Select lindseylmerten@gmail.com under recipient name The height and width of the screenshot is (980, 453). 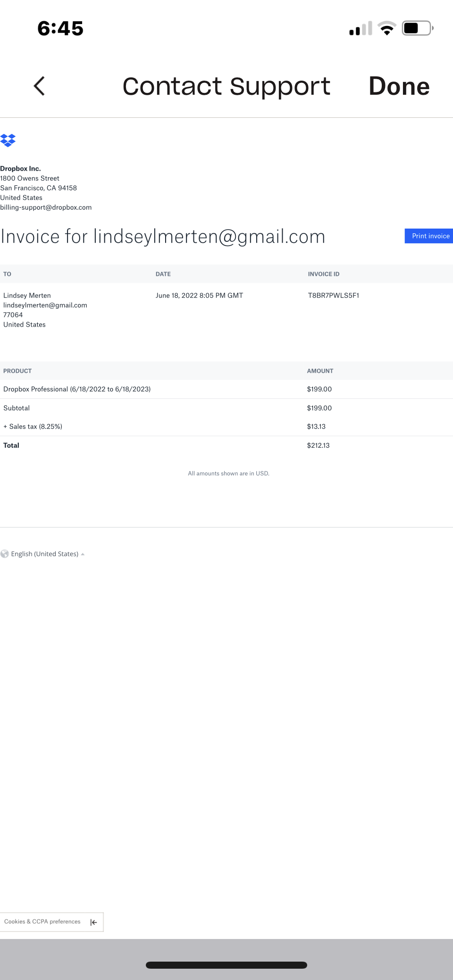pos(45,305)
